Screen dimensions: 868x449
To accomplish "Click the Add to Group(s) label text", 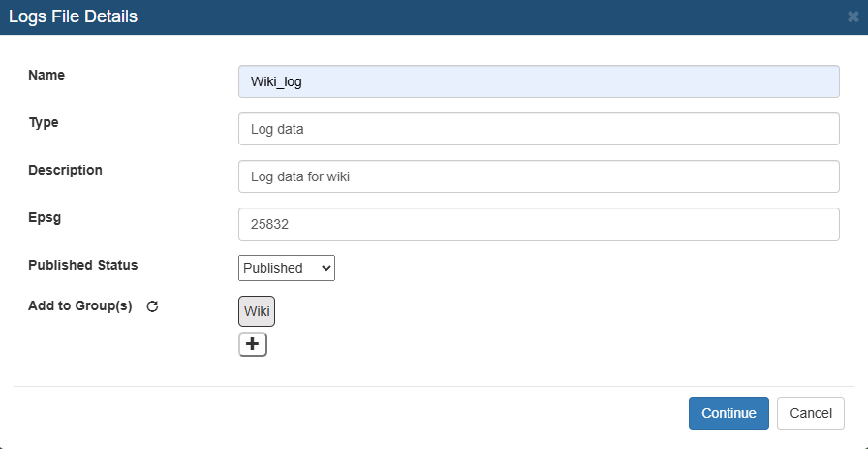I will click(x=80, y=306).
